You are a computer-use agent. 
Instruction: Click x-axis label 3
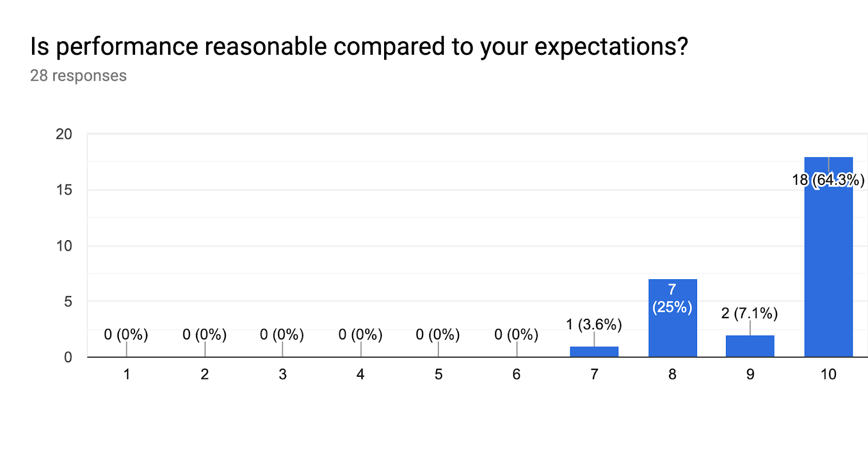[x=283, y=374]
